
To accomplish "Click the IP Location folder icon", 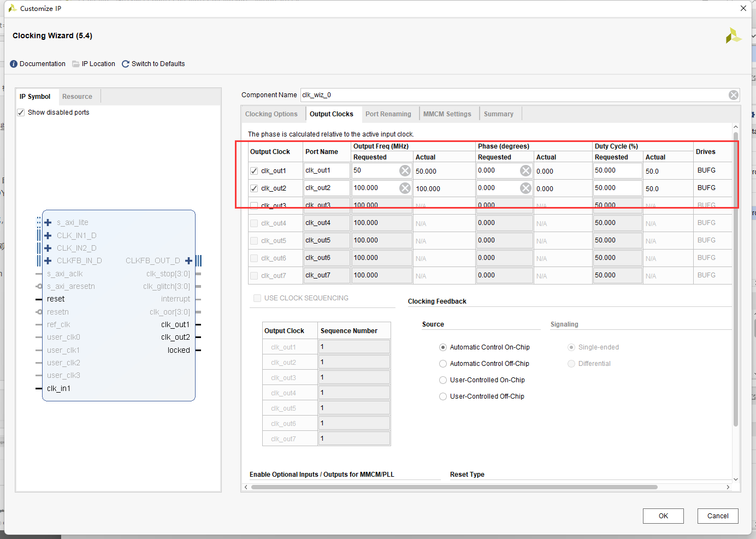I will [76, 64].
